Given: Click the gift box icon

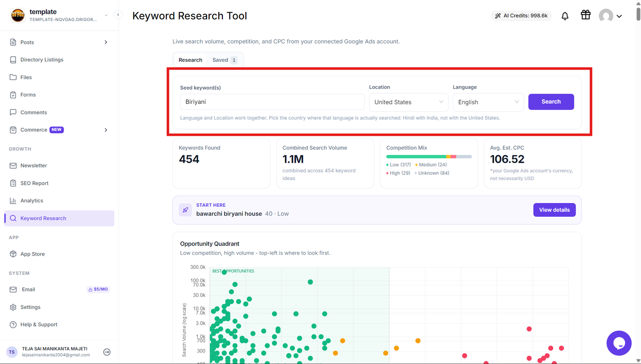Looking at the screenshot, I should coord(586,15).
